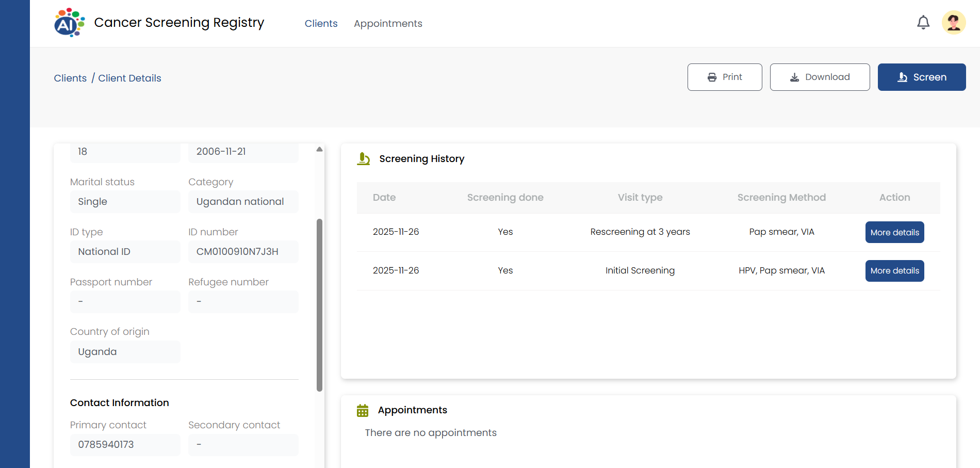
Task: Click the Primary contact field 0785940173
Action: tap(125, 445)
